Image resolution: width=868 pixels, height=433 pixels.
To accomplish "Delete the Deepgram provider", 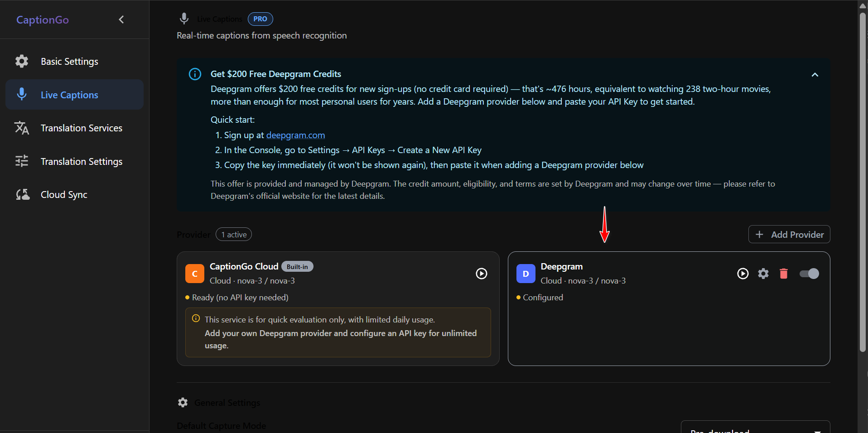I will tap(784, 274).
